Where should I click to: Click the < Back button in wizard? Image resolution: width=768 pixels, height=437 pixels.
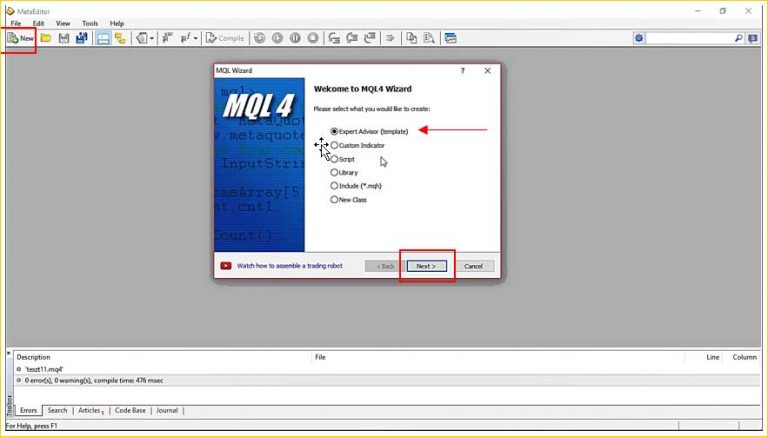[x=385, y=266]
